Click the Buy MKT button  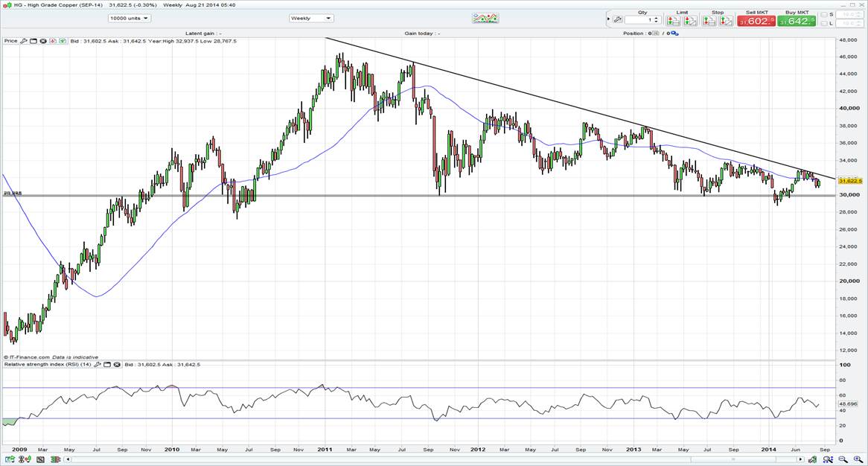tap(795, 21)
